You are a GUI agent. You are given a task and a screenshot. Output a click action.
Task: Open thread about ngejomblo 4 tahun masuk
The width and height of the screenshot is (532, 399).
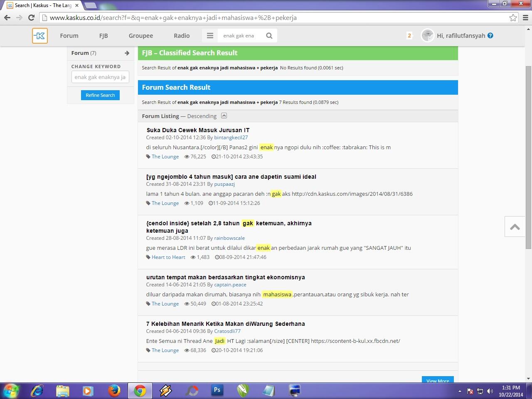point(231,177)
